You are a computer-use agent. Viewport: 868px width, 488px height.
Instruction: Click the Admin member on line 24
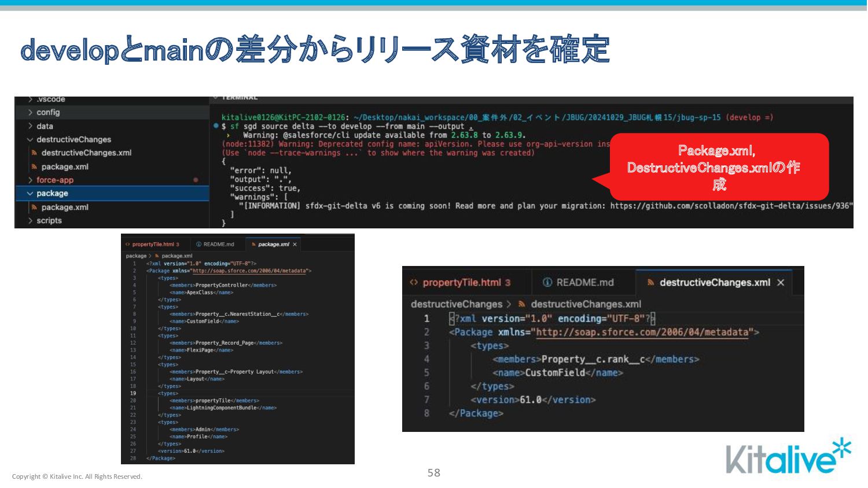pyautogui.click(x=203, y=430)
